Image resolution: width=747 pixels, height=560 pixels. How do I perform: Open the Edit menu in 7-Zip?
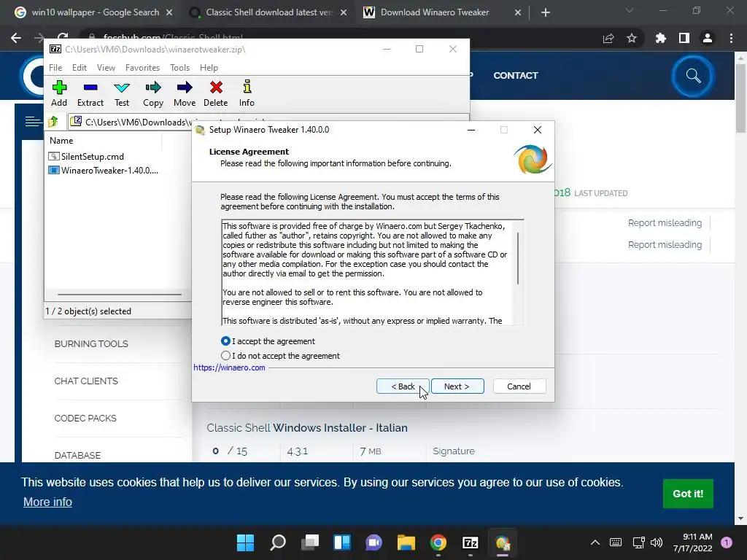click(x=79, y=68)
